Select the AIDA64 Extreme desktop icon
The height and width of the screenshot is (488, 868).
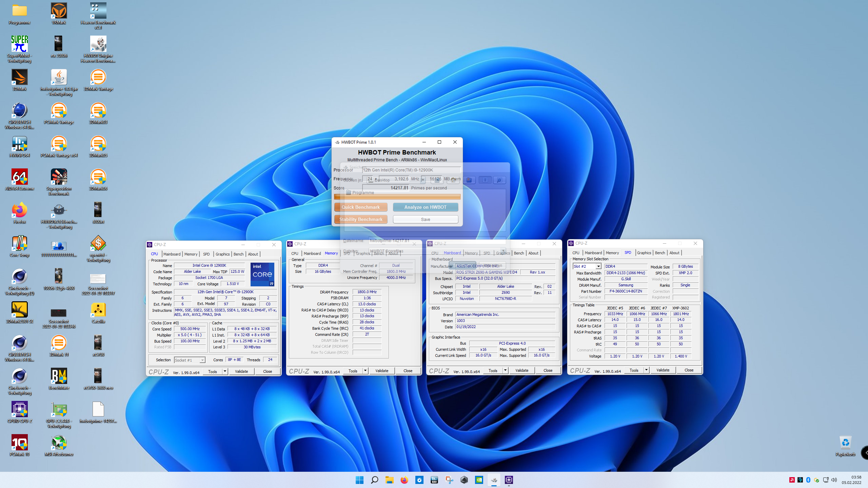click(x=20, y=180)
